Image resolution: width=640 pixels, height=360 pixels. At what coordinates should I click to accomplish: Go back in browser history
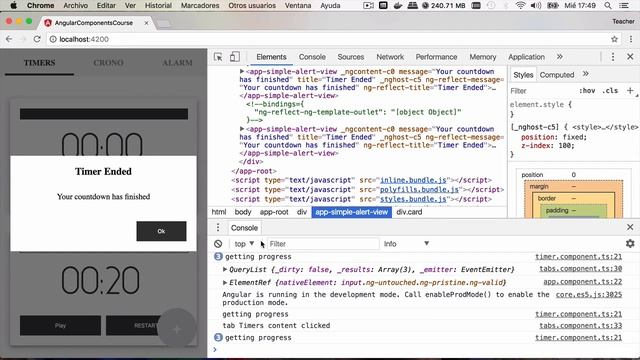point(9,39)
